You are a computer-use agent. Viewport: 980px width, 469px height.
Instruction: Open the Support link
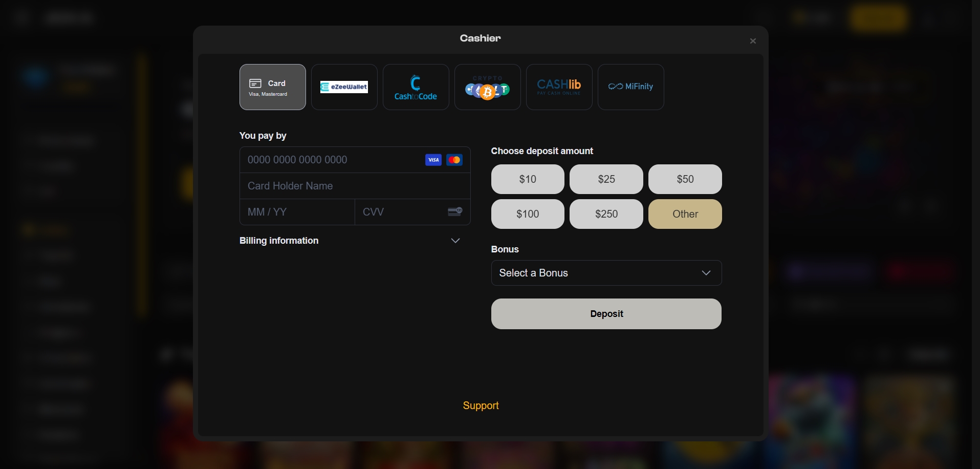(x=481, y=406)
